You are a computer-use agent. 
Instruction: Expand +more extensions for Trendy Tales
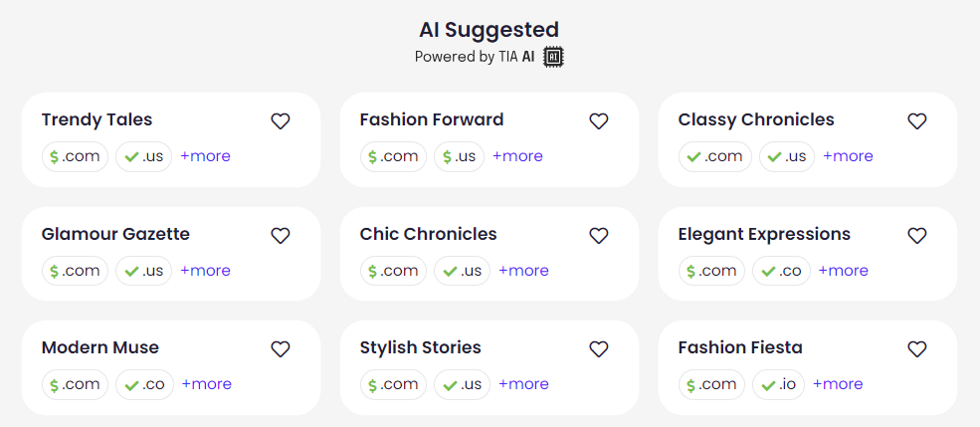205,156
